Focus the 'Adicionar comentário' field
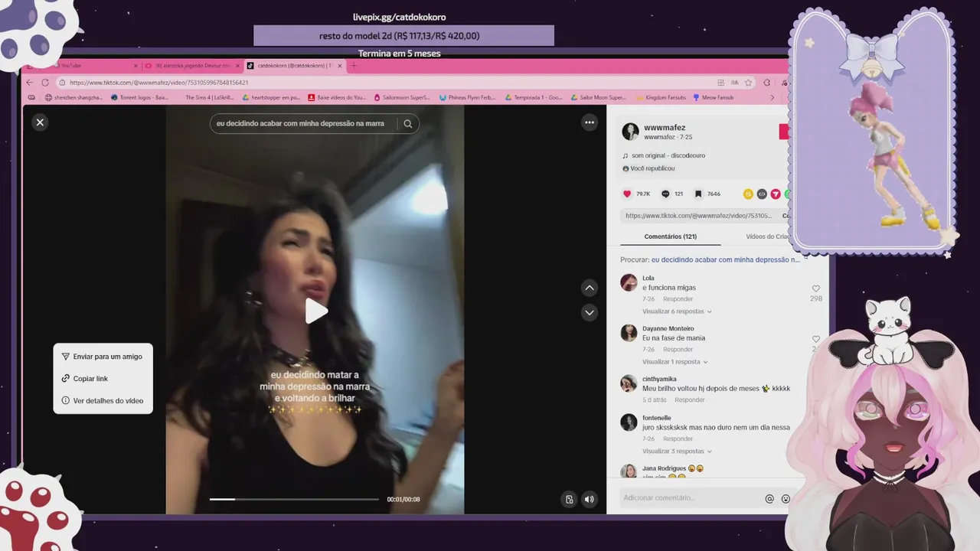 691,498
